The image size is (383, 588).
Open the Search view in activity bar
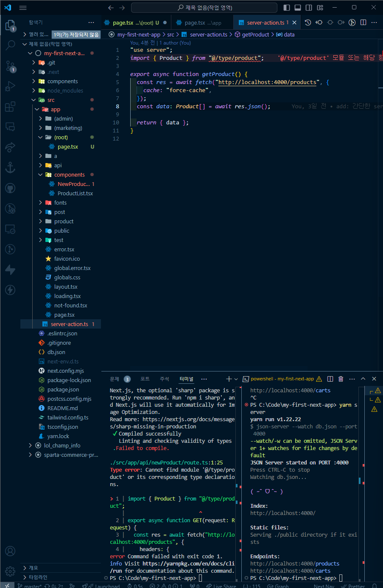10,45
